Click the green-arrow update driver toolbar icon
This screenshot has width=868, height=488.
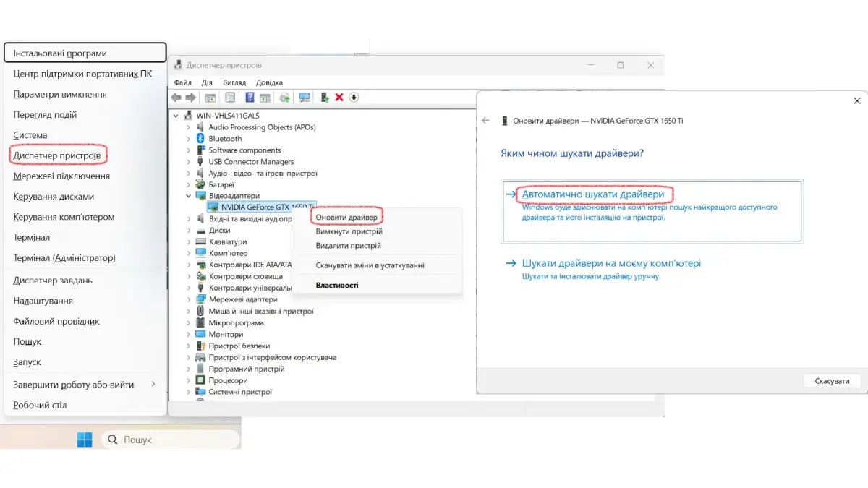click(x=325, y=98)
